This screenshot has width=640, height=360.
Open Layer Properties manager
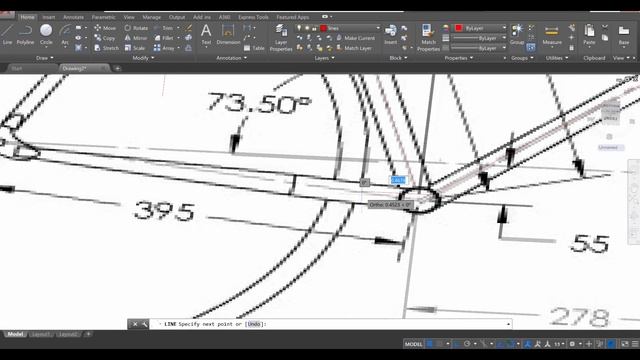click(281, 38)
